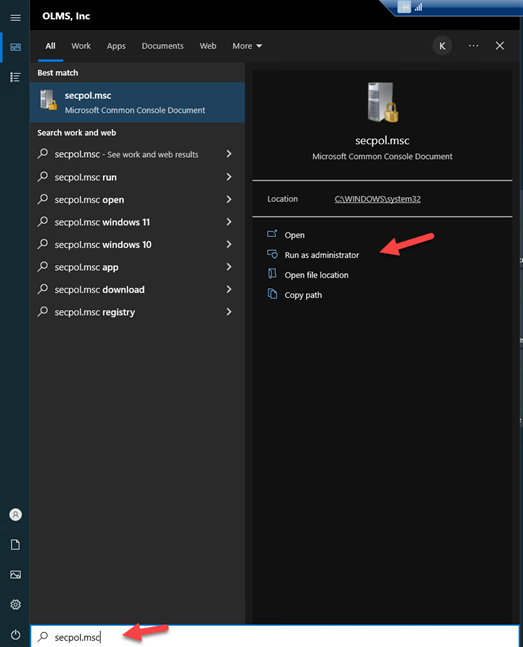The width and height of the screenshot is (523, 647).
Task: Open the C:\WINDOWS\system32 location link
Action: (377, 199)
